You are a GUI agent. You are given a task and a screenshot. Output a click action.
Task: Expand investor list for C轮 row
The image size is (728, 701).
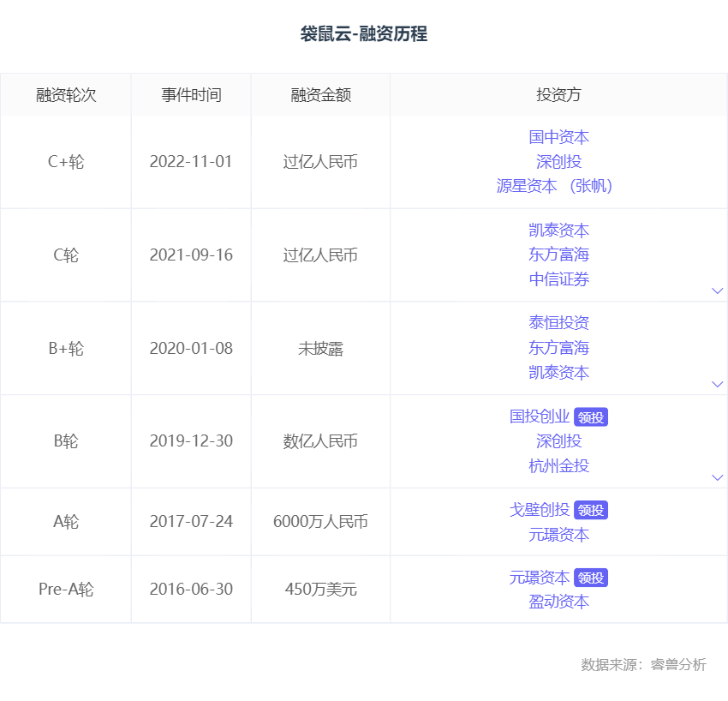coord(718,291)
